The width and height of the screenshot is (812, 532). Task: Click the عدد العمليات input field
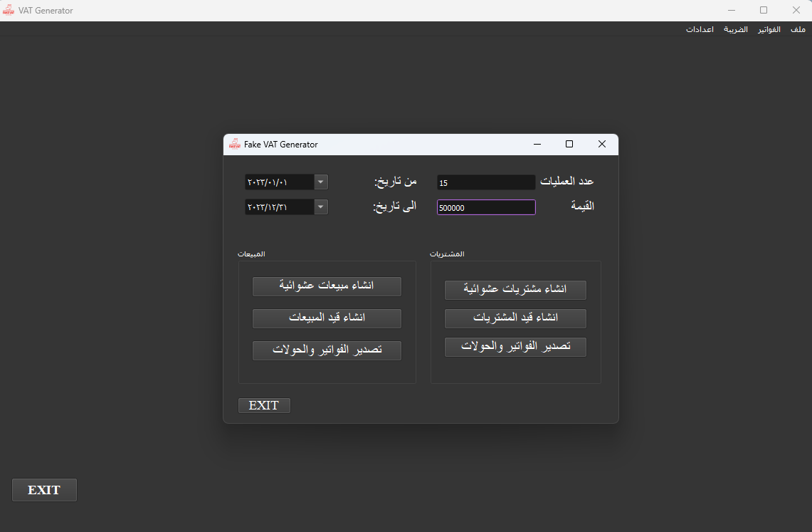pos(486,182)
